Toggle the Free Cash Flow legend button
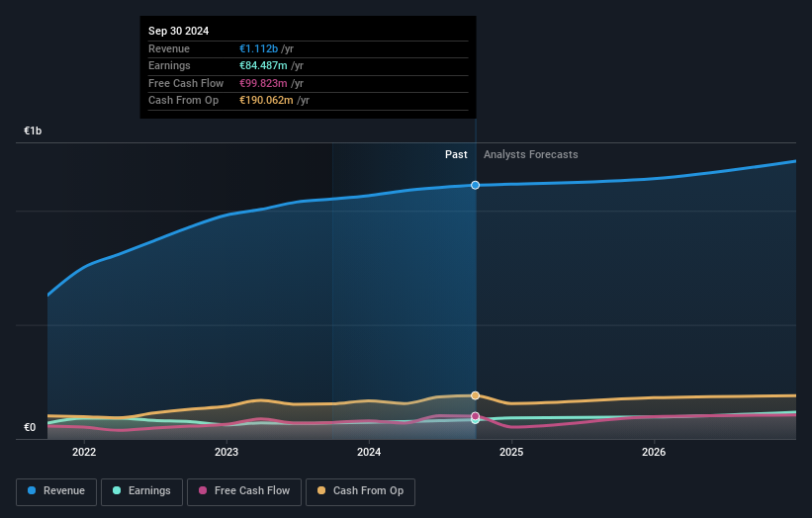Screen dimensions: 812x518 (244, 491)
